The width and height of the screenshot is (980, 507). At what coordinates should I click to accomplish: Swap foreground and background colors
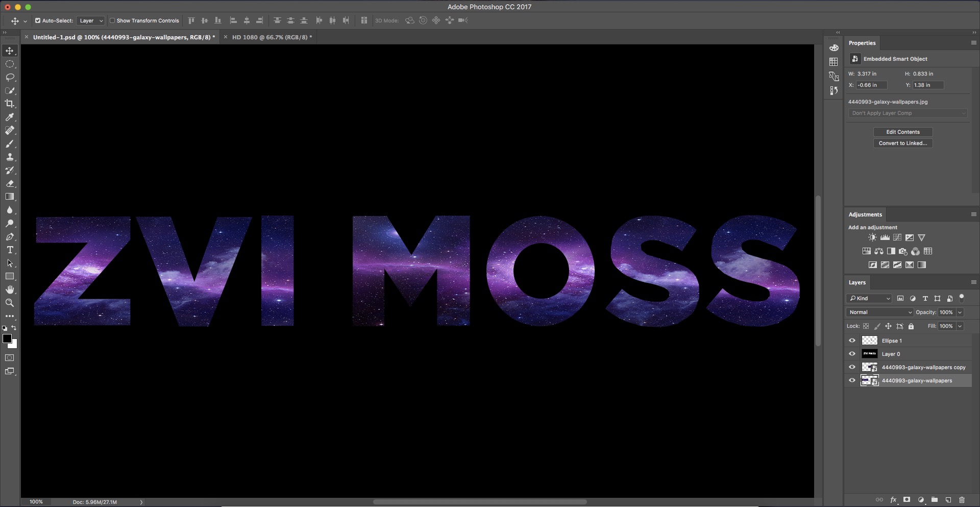point(14,328)
